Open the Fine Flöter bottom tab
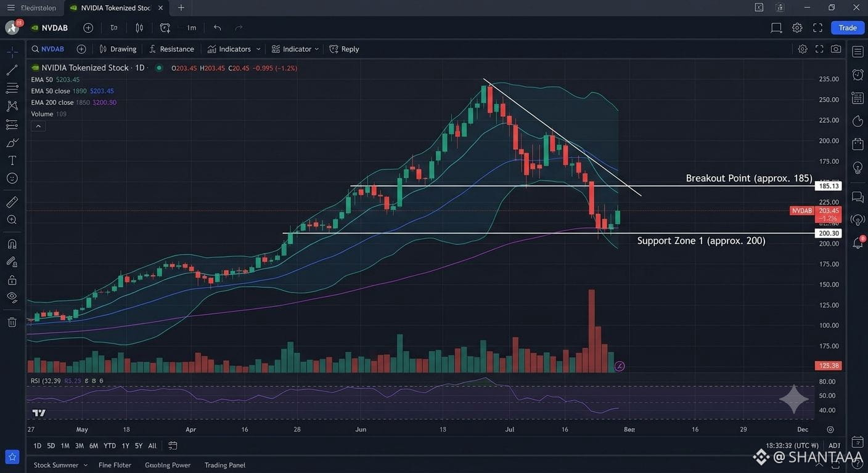This screenshot has width=868, height=473. (115, 465)
